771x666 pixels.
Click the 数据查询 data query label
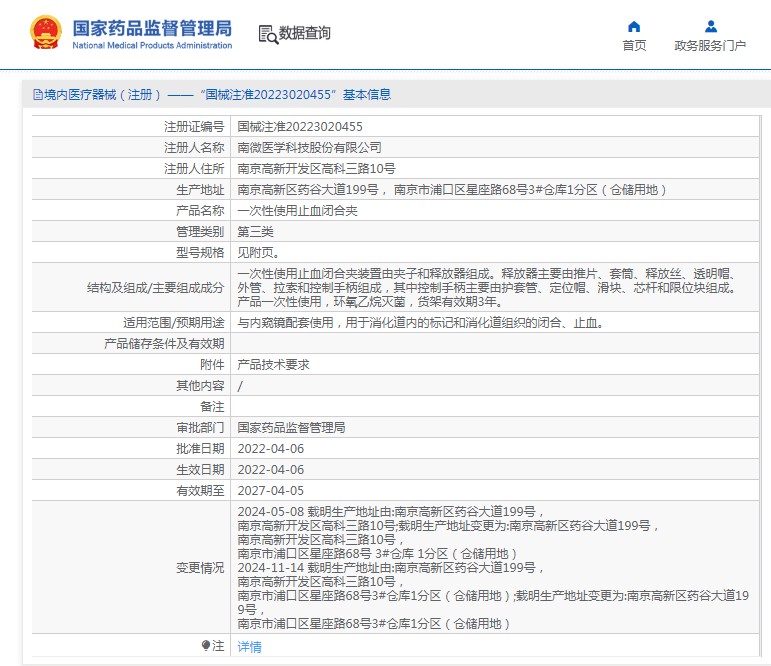304,33
